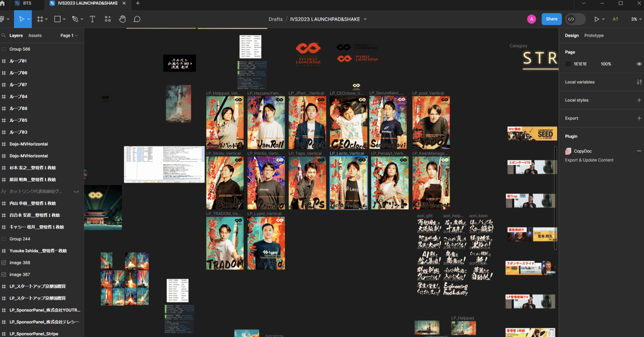Switch to the Prototype tab
644x337 pixels.
594,35
